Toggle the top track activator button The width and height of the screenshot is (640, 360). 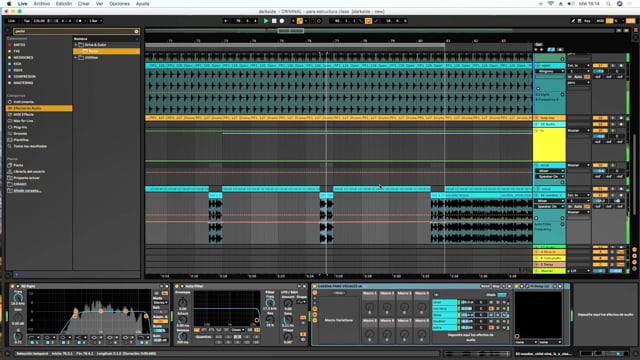600,65
